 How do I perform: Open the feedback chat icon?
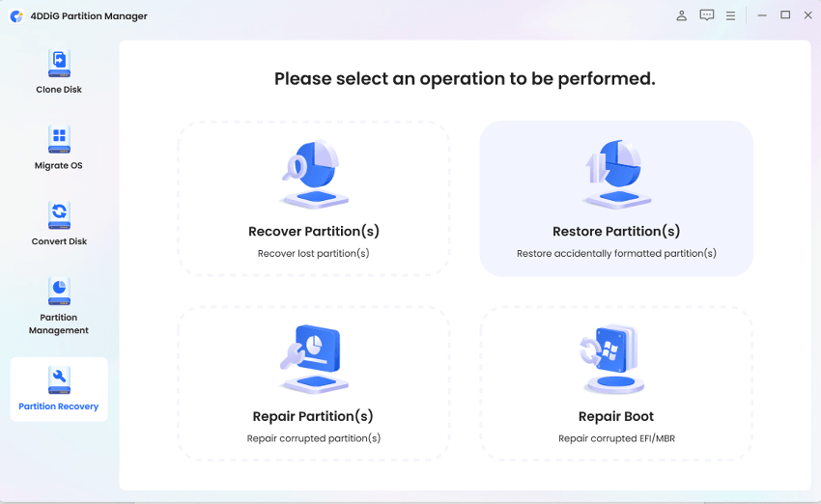click(707, 15)
